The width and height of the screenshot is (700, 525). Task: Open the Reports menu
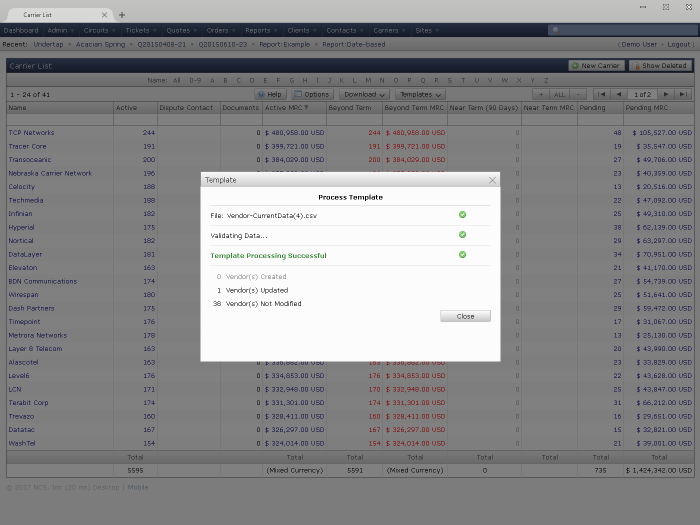coord(261,30)
